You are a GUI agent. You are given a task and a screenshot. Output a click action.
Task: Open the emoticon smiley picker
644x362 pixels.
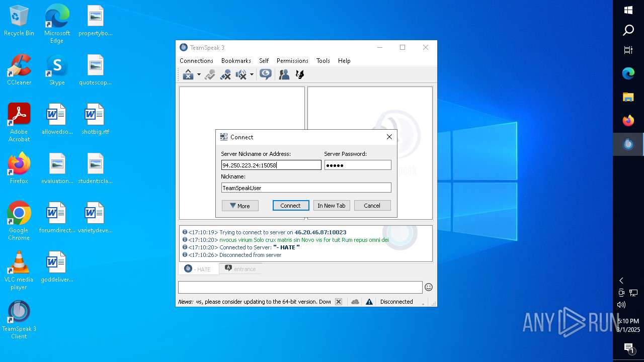[x=429, y=287]
